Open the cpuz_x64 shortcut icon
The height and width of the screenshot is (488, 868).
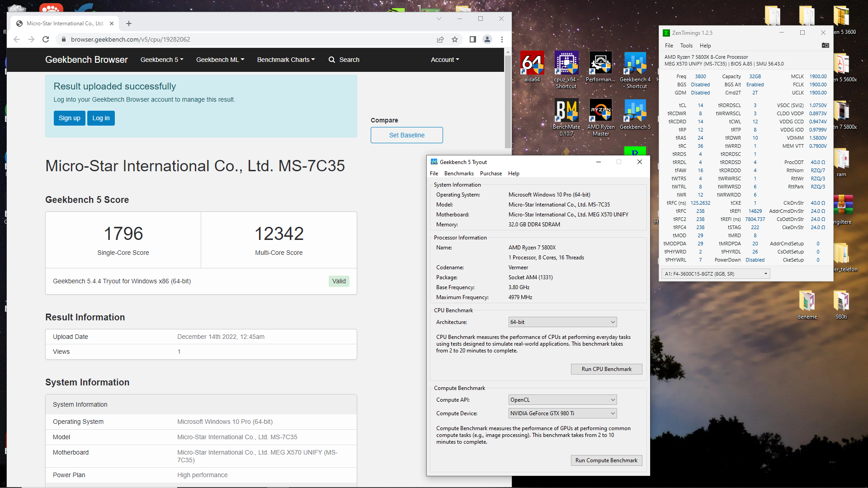coord(566,70)
